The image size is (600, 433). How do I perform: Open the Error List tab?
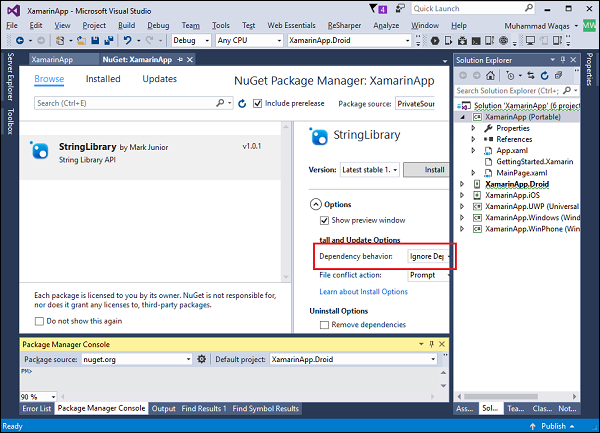tap(36, 409)
